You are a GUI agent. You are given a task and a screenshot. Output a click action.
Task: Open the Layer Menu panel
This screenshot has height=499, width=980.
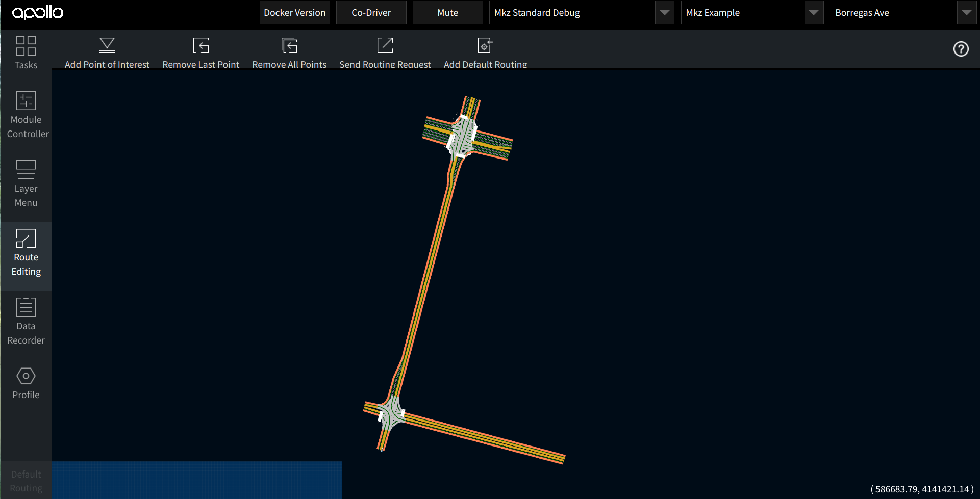pos(26,183)
